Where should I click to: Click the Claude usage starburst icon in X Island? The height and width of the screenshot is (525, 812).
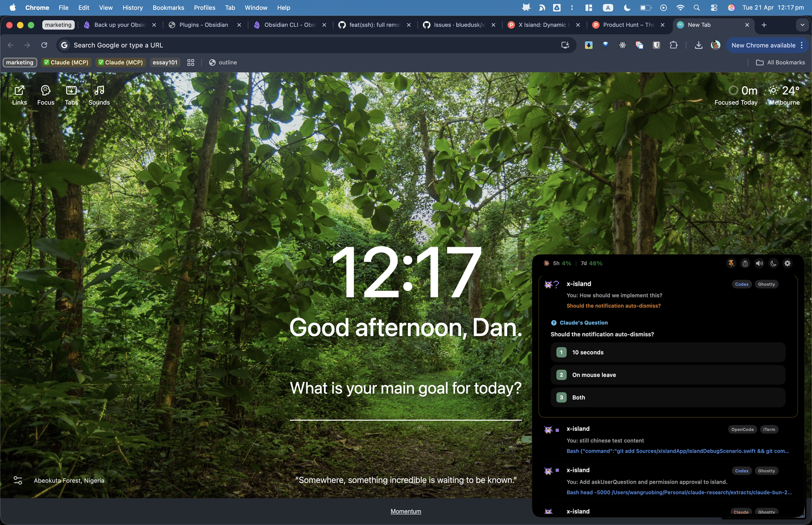coord(547,263)
